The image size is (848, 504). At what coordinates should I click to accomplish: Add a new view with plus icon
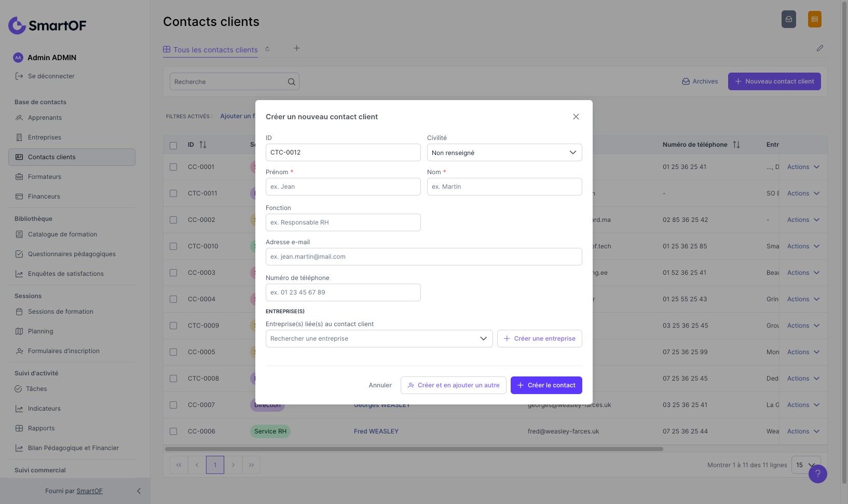[297, 48]
